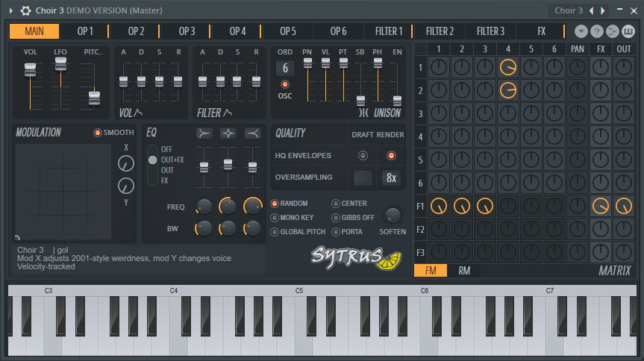Switch matrix to RM mode

coord(464,271)
